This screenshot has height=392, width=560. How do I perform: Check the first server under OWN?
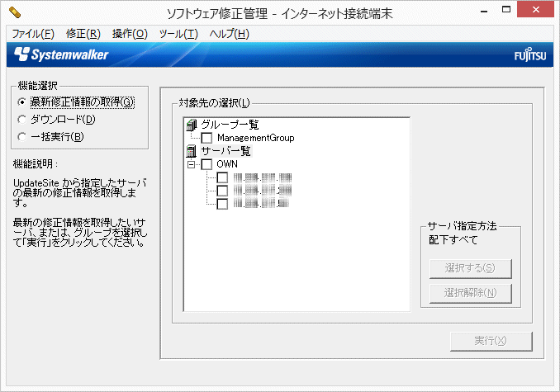tap(222, 177)
